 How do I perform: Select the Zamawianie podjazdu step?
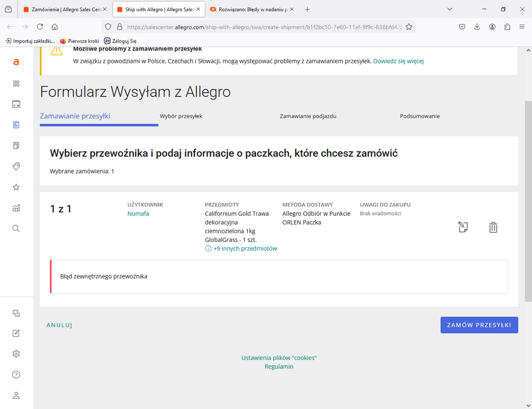pos(308,116)
